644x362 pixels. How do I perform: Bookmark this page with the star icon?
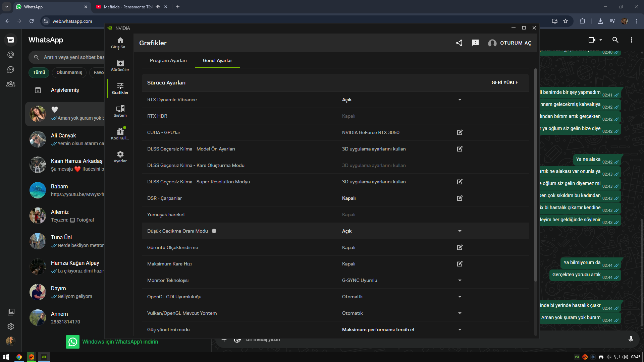point(566,21)
